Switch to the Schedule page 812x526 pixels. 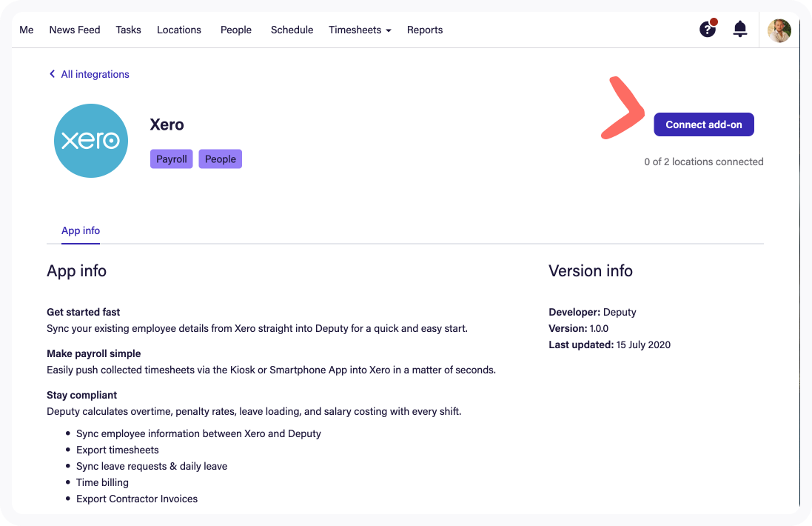(x=292, y=30)
